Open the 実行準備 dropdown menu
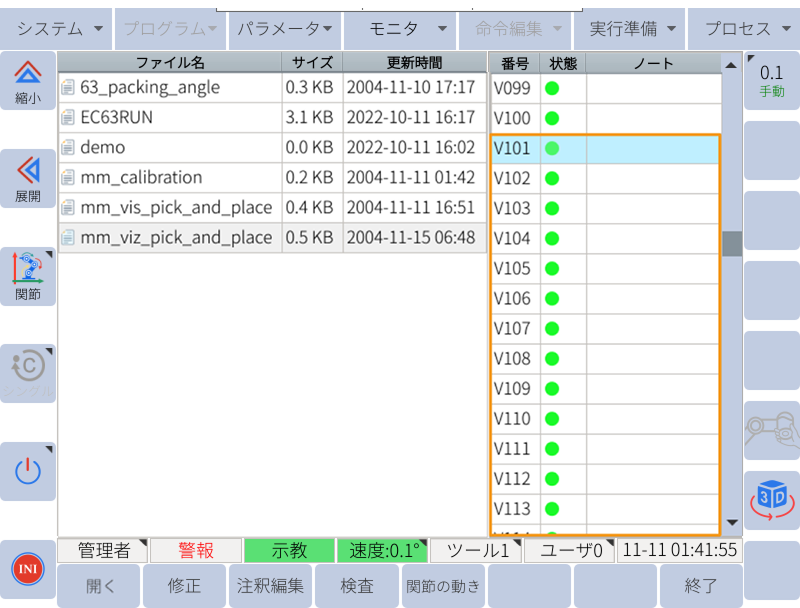Viewport: 800px width, 608px height. coord(630,29)
